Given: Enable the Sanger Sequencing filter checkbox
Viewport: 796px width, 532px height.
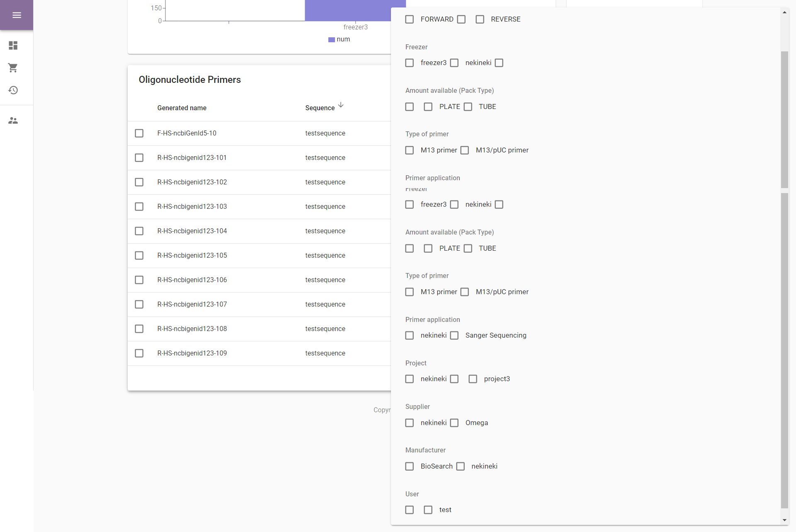Looking at the screenshot, I should point(454,336).
